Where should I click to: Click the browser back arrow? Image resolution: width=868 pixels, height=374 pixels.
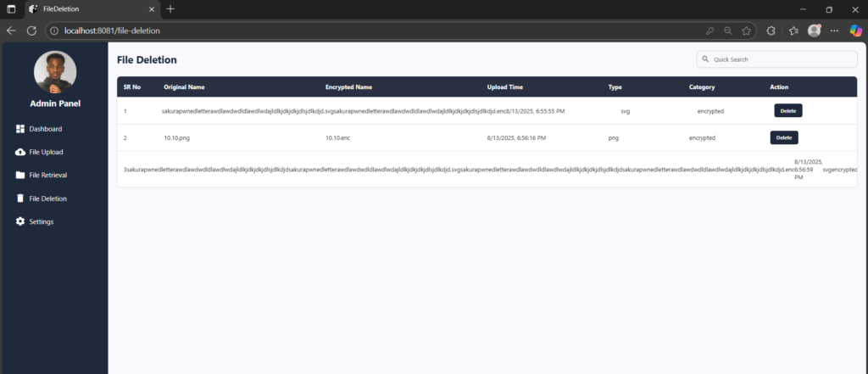[x=11, y=31]
